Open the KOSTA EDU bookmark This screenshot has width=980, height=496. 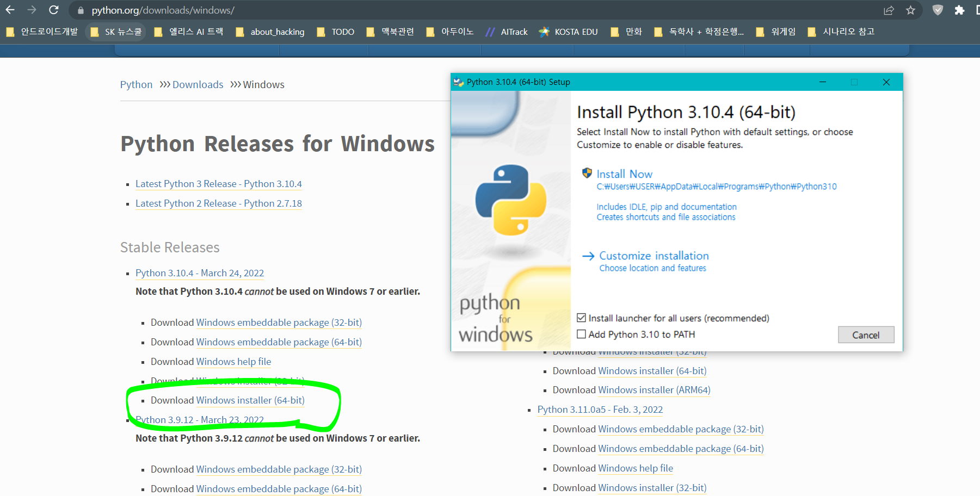click(569, 32)
